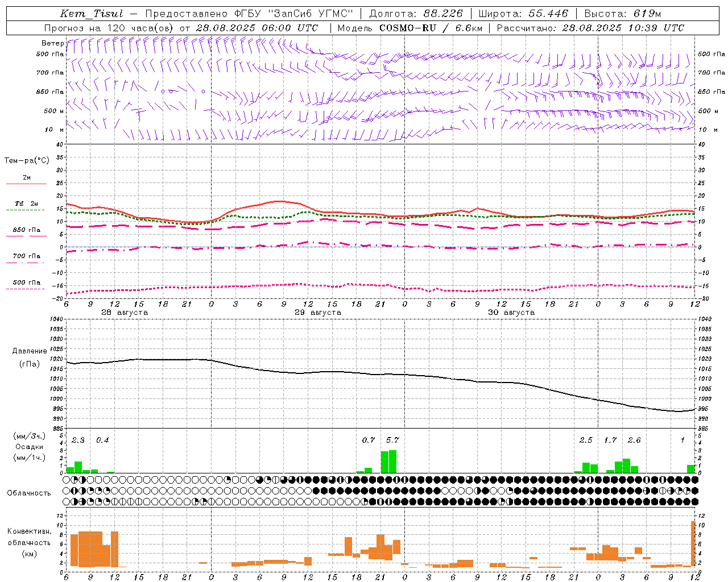Click the Высота: 619м field

pos(623,14)
